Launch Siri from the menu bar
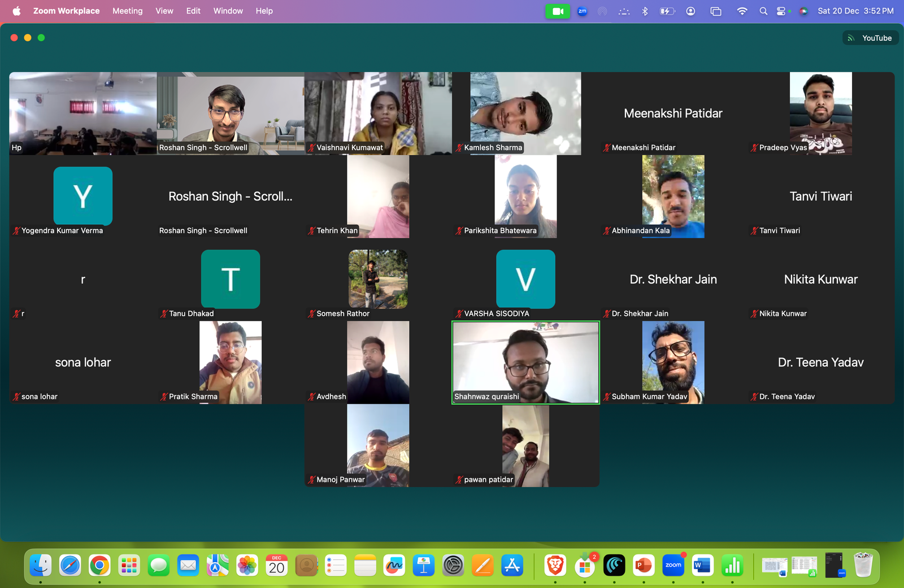This screenshot has width=904, height=588. pos(803,11)
